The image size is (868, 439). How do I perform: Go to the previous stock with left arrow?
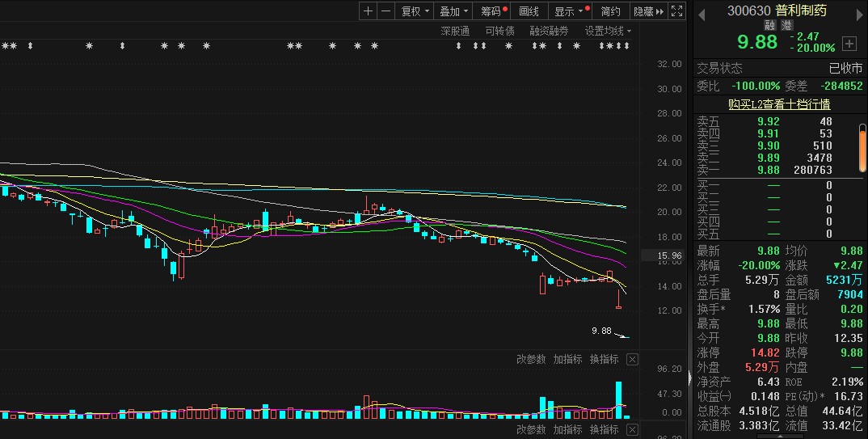click(x=701, y=12)
